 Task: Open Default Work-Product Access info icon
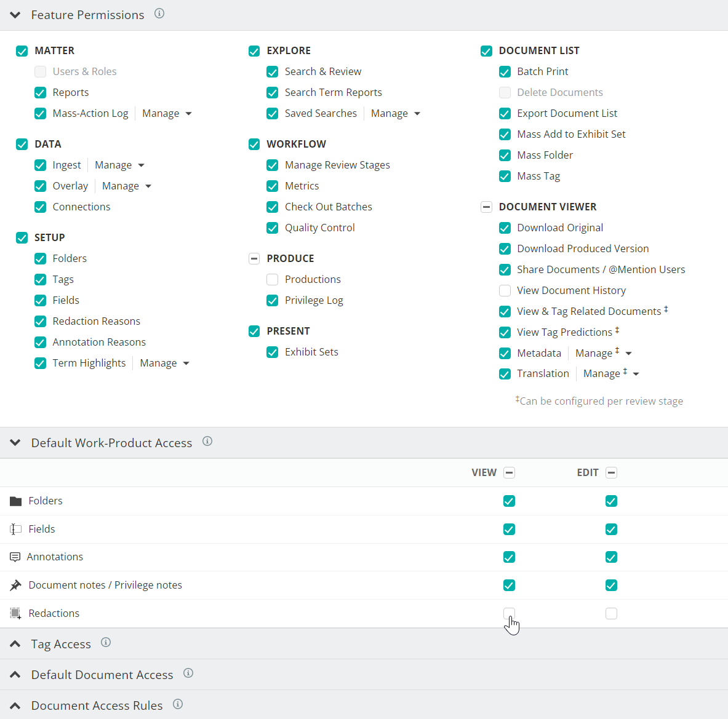tap(207, 442)
